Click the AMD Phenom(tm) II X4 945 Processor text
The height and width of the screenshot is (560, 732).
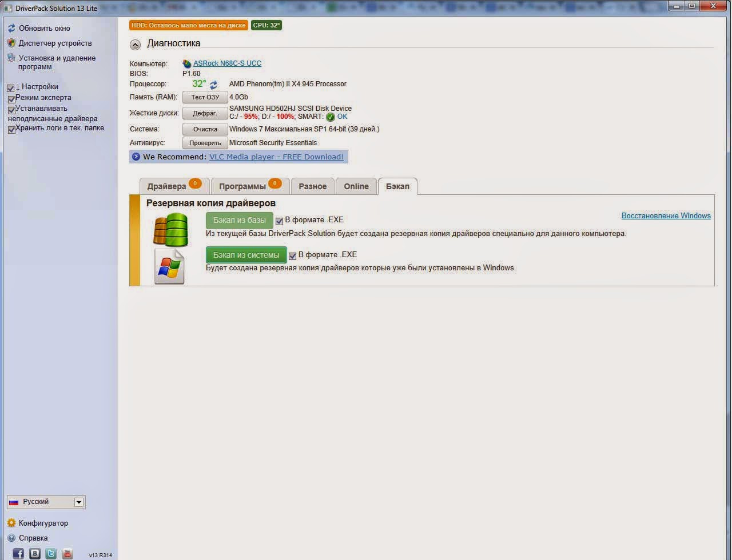pyautogui.click(x=288, y=84)
